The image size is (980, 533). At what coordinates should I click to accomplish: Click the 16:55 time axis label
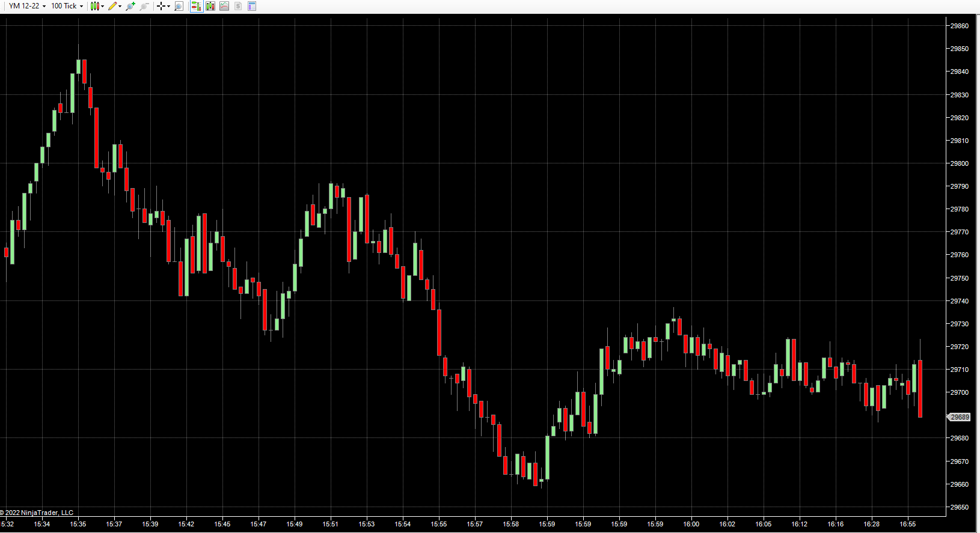907,524
